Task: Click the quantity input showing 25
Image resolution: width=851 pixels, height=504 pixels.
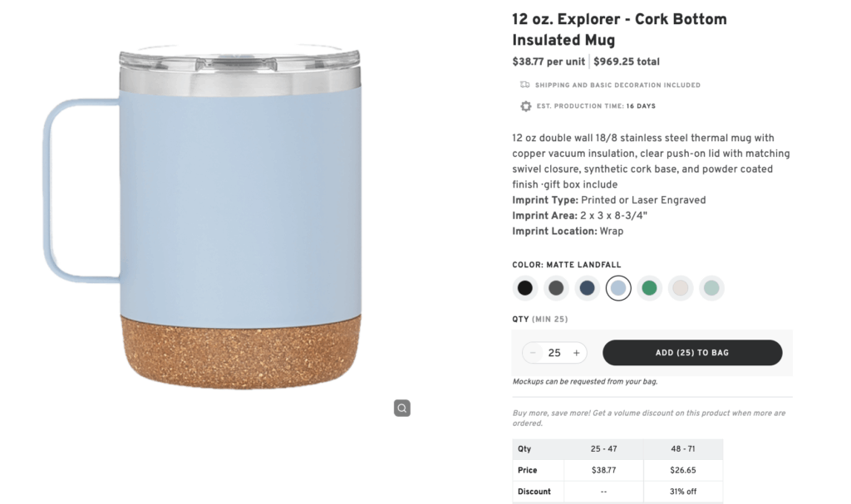Action: coord(554,352)
